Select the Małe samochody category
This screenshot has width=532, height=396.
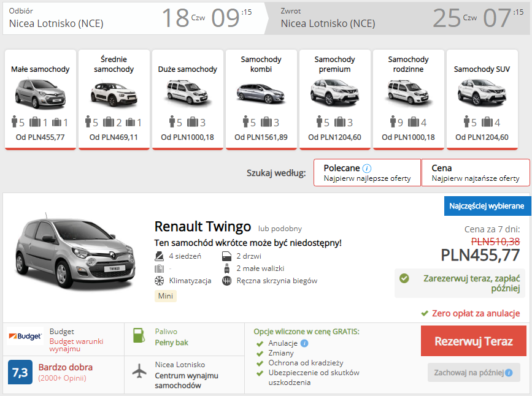pyautogui.click(x=40, y=99)
